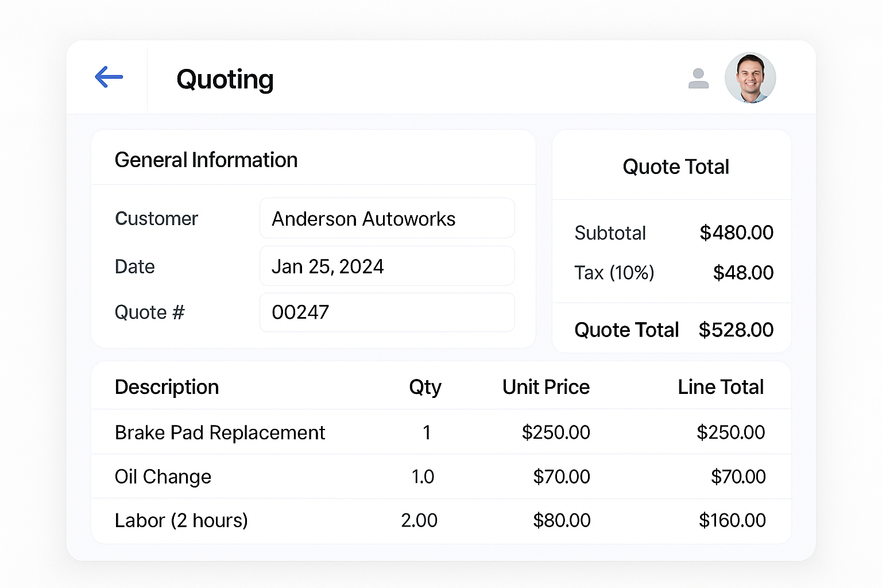The height and width of the screenshot is (588, 882).
Task: Select the Quote Total value $528.00
Action: (736, 330)
